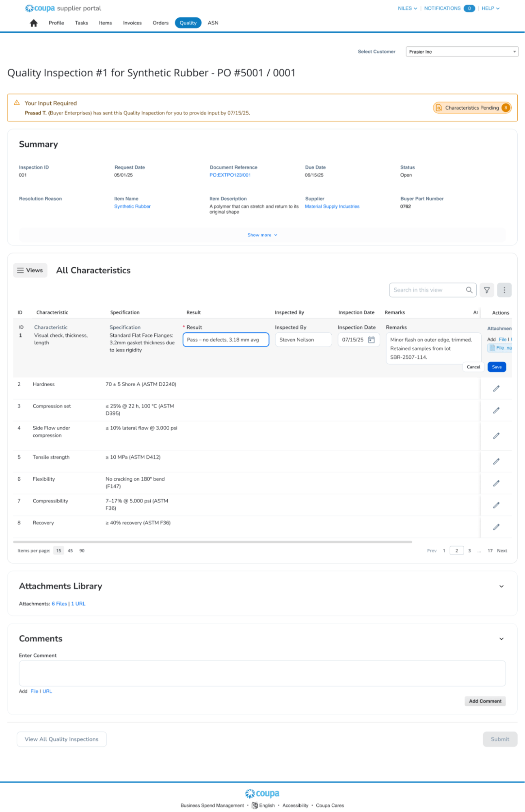The width and height of the screenshot is (525, 812).
Task: Open the HELP dropdown menu
Action: [490, 8]
